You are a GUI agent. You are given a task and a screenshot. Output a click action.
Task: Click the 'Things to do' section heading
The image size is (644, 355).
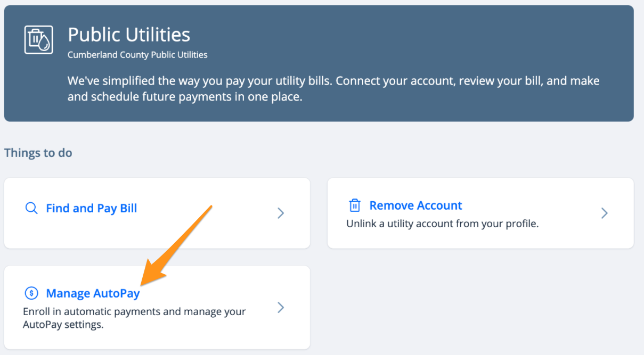point(38,153)
